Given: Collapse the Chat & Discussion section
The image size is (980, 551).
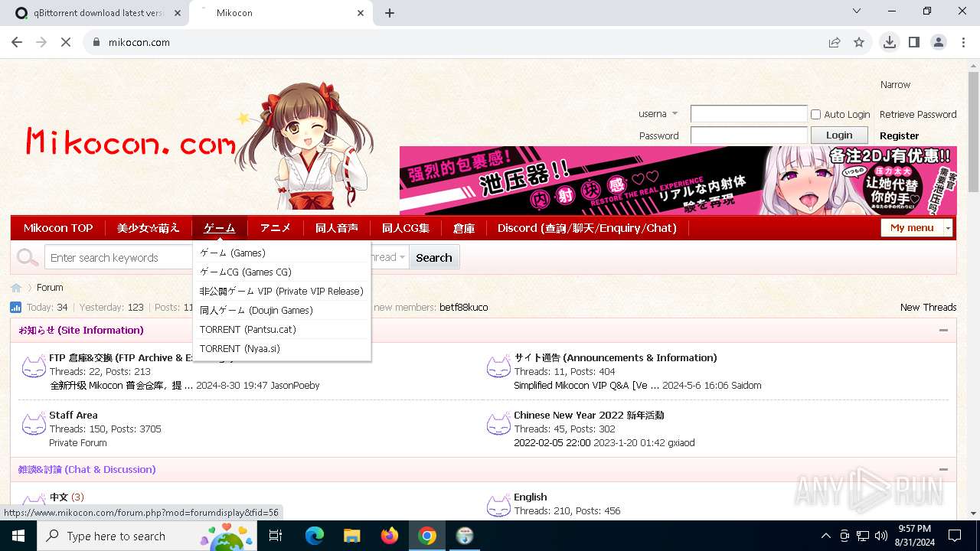Looking at the screenshot, I should point(943,470).
